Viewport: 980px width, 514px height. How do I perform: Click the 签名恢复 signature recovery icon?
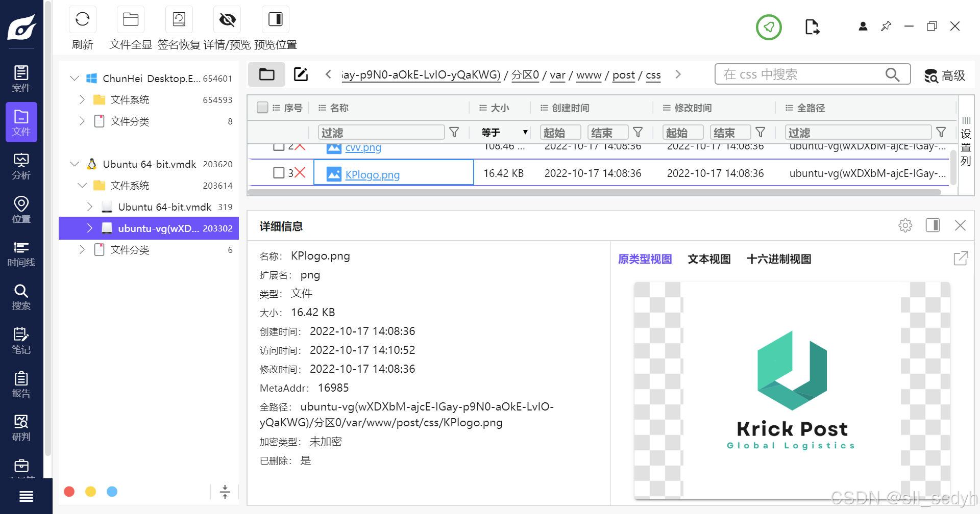179,19
